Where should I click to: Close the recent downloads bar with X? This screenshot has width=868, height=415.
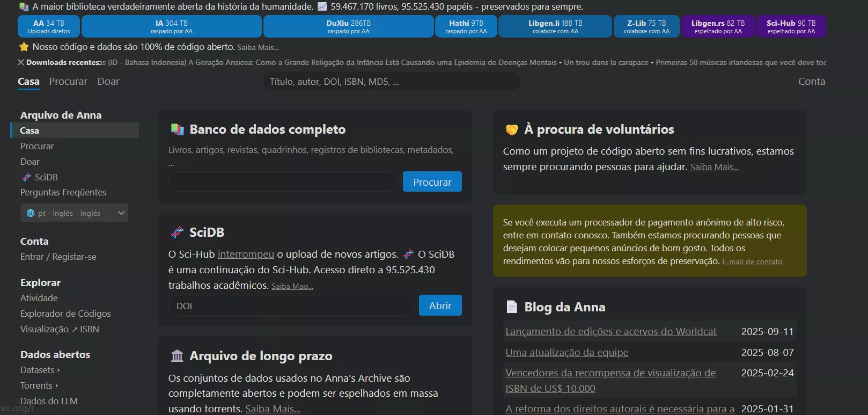coord(21,62)
